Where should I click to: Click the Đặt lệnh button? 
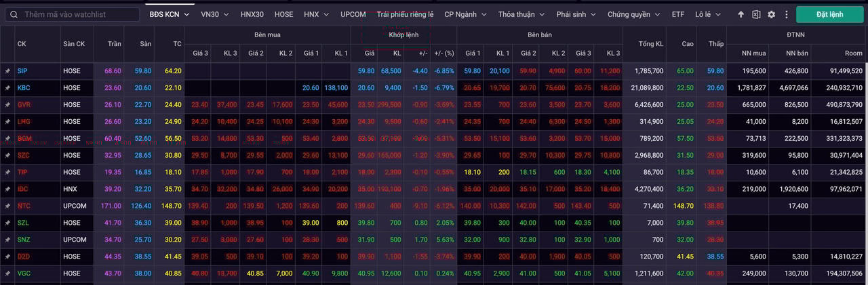pyautogui.click(x=829, y=14)
